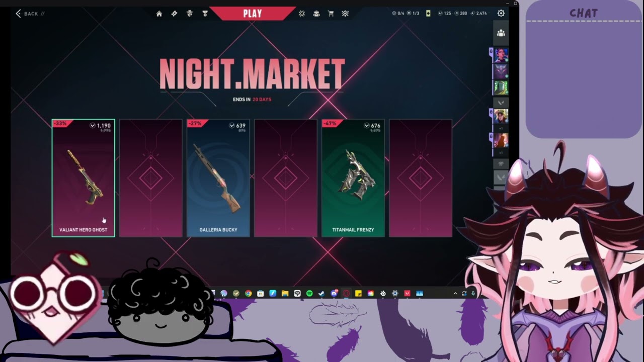Image resolution: width=644 pixels, height=362 pixels.
Task: Open File Explorer folder from the taskbar
Action: (285, 293)
